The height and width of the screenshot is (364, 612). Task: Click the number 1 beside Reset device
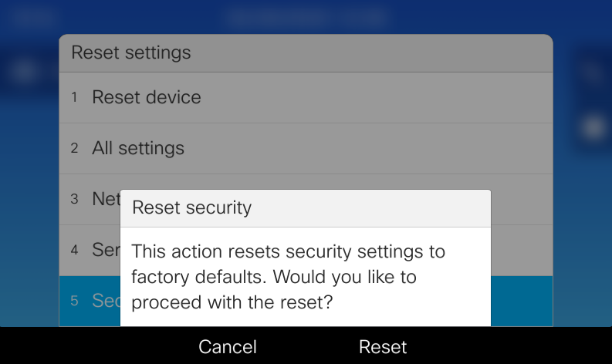pos(75,98)
